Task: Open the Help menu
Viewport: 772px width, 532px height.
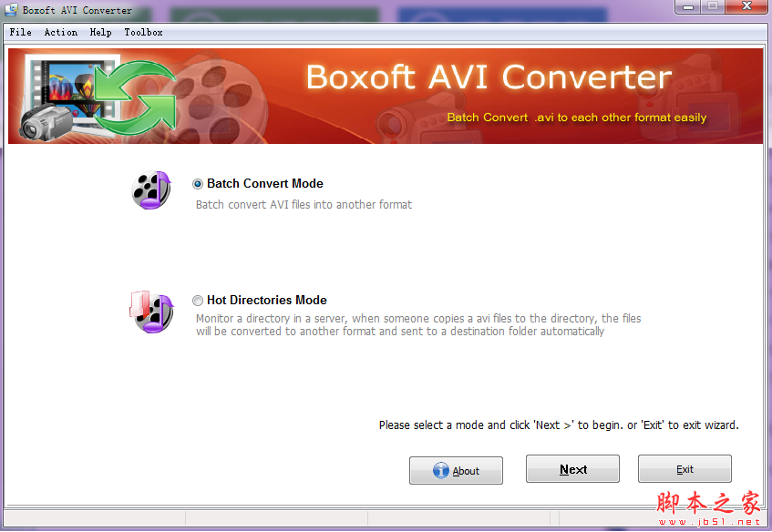Action: pos(100,33)
